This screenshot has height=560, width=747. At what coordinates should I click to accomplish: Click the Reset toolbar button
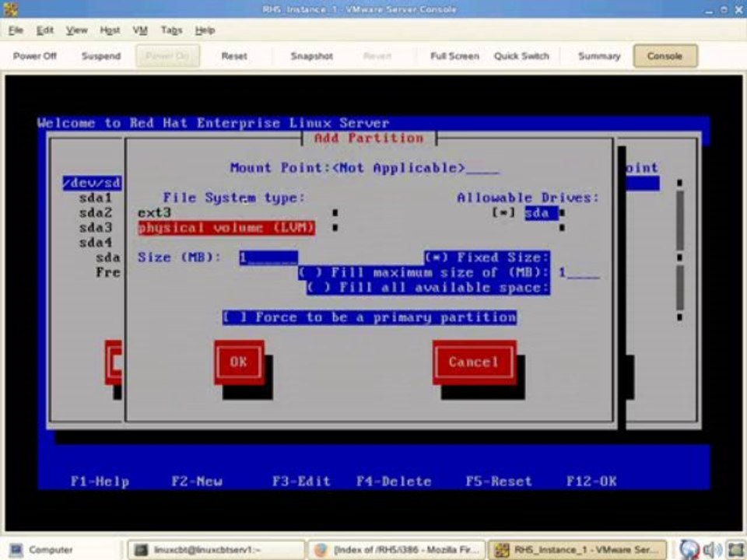234,56
